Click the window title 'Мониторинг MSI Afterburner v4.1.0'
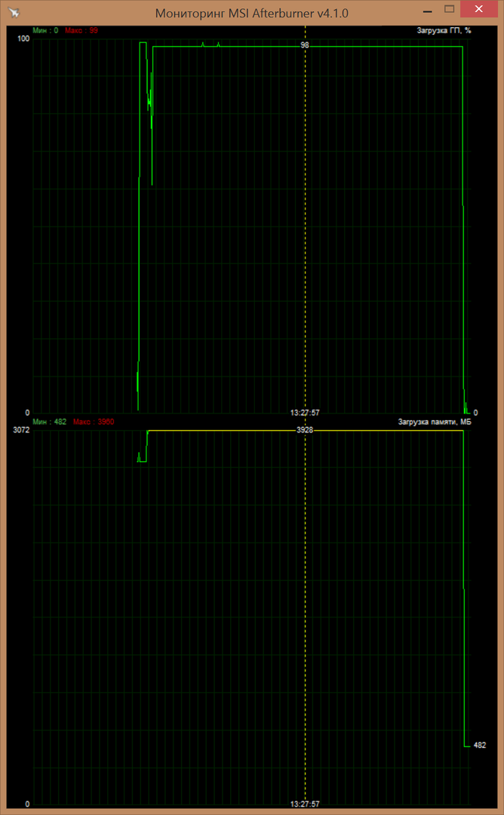This screenshot has height=815, width=504. click(x=252, y=13)
